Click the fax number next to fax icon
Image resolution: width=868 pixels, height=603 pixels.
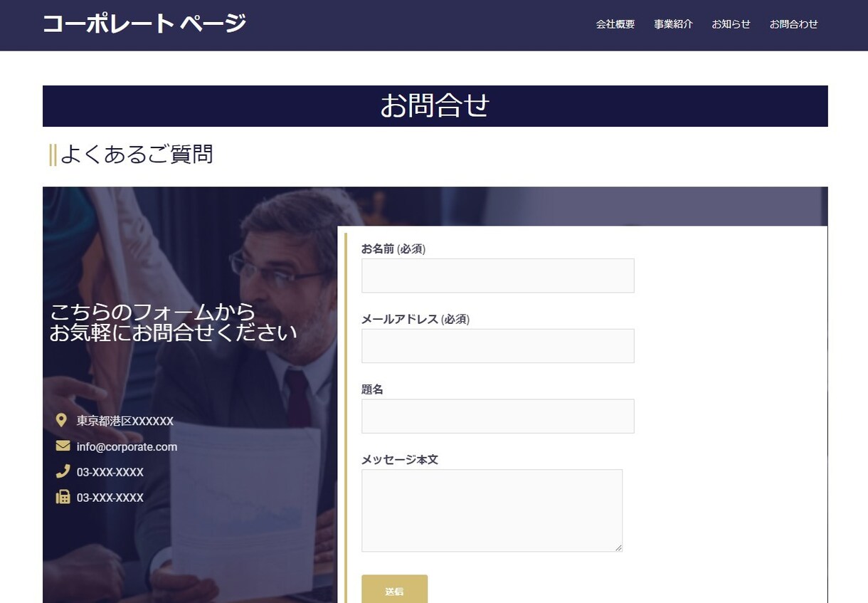[x=110, y=498]
